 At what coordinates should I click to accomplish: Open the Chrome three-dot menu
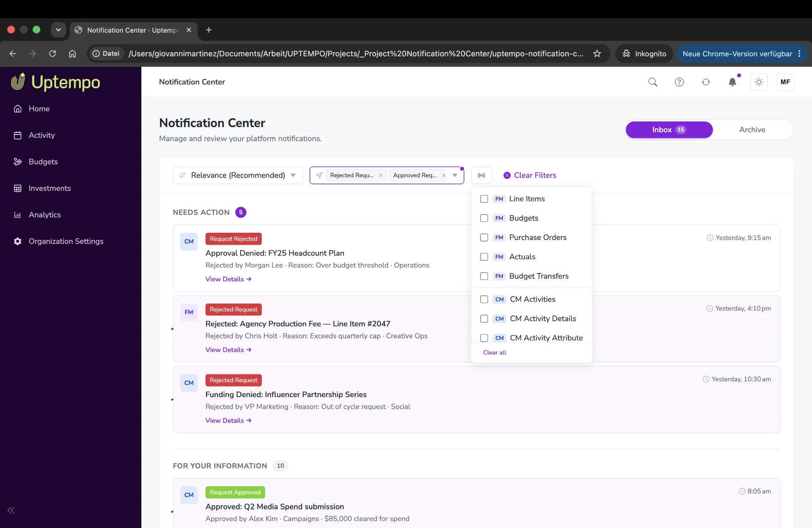[799, 53]
